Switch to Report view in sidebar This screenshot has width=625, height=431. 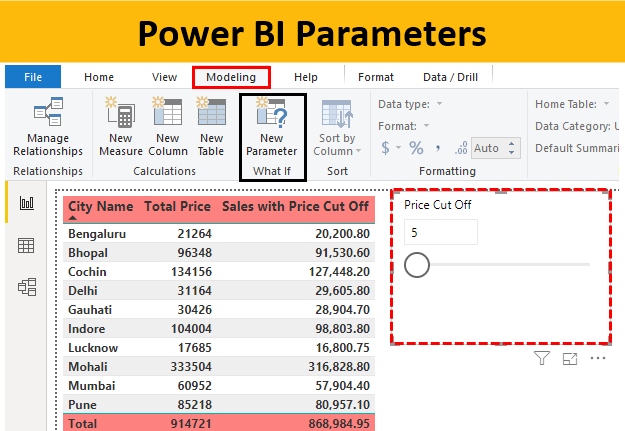click(26, 203)
